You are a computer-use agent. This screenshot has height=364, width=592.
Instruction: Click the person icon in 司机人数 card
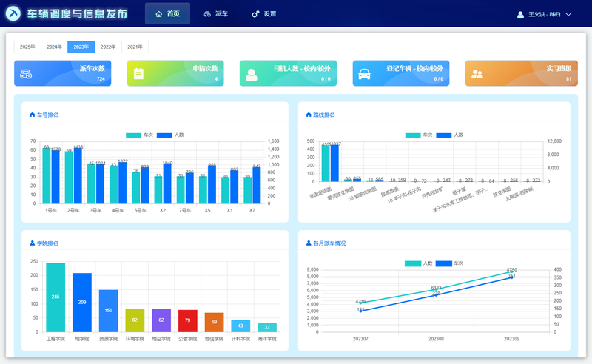point(252,75)
